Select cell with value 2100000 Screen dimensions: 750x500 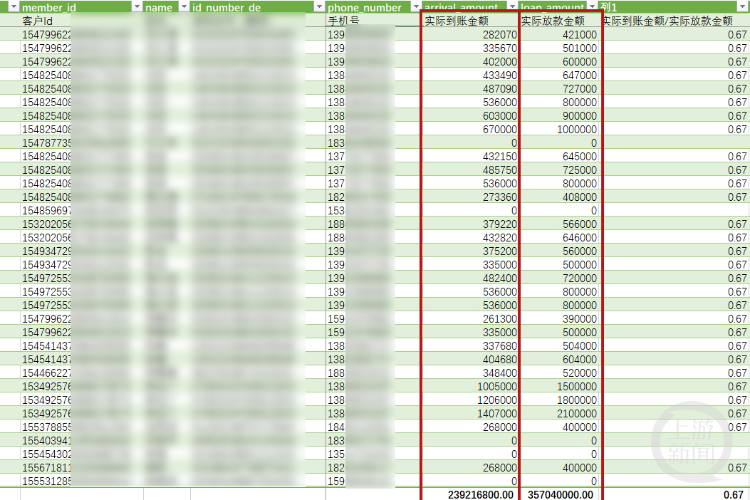(x=559, y=413)
